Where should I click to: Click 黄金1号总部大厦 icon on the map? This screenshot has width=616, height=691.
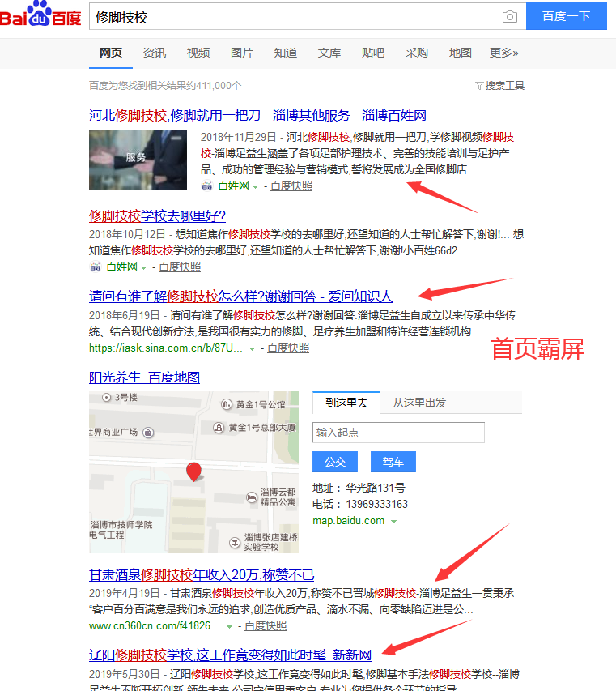[x=219, y=428]
